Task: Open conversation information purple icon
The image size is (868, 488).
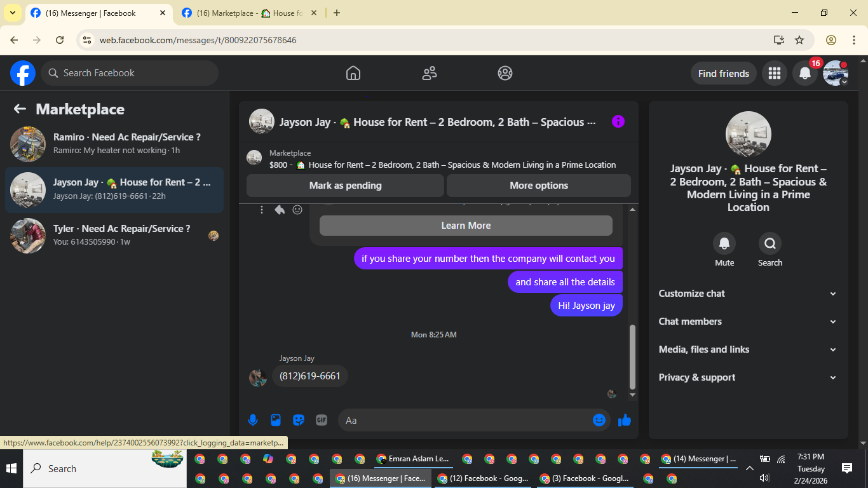Action: tap(618, 121)
